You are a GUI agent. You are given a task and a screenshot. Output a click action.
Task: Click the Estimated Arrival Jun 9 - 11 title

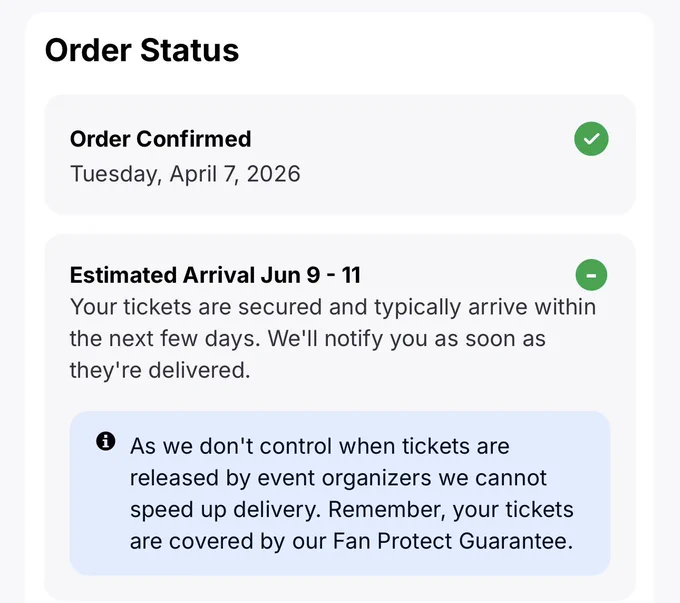coord(215,275)
